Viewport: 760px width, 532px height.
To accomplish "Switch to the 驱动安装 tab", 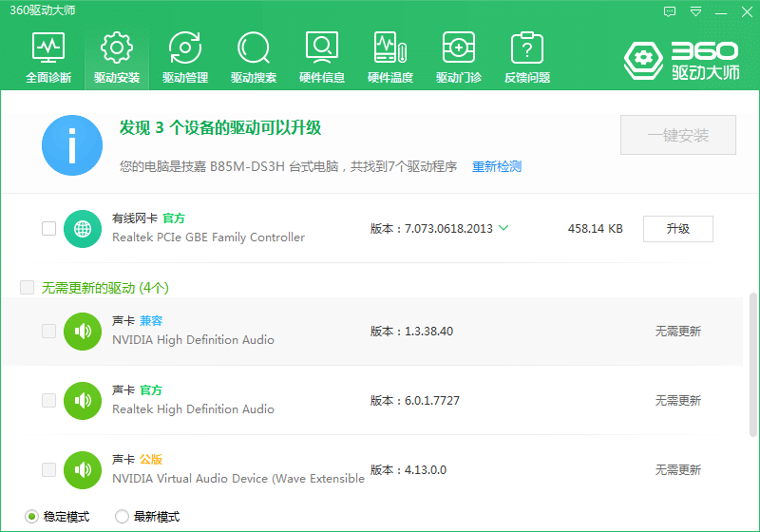I will [117, 57].
